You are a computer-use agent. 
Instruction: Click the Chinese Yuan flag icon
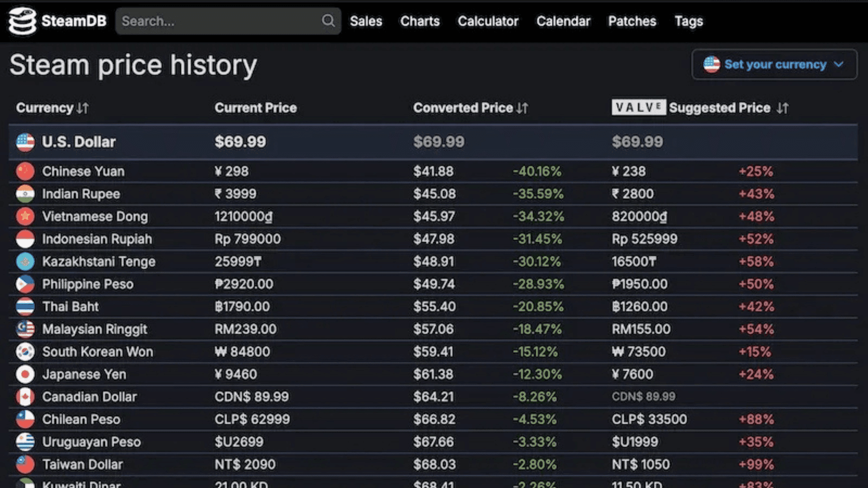tap(25, 171)
